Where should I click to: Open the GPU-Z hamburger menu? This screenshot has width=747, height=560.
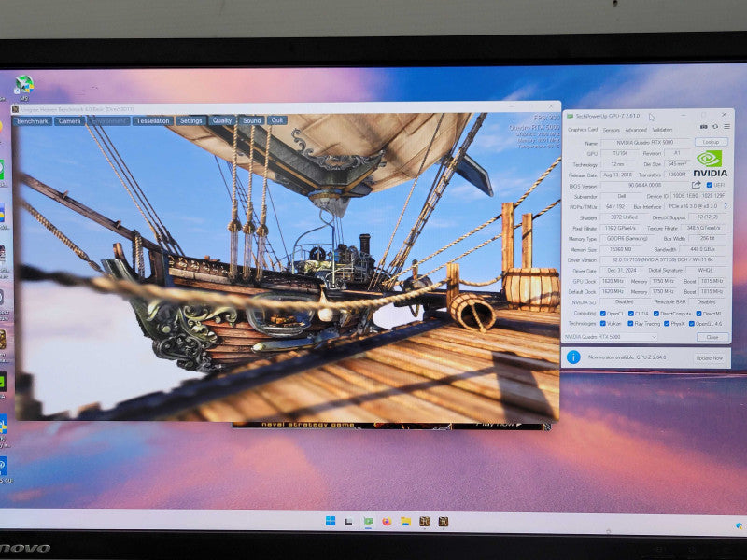pyautogui.click(x=726, y=127)
